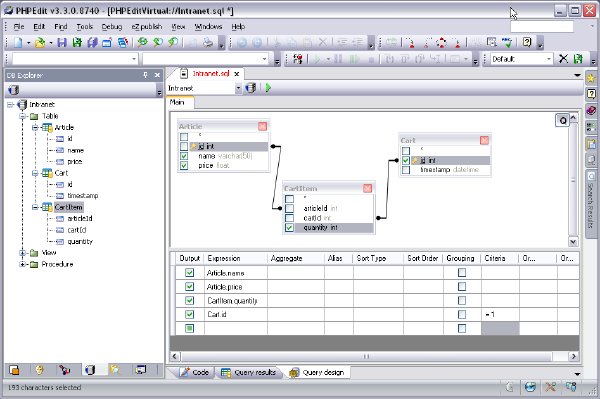Image resolution: width=600 pixels, height=399 pixels.
Task: Click the database icon next to the Intranet connection combo
Action: coord(251,88)
